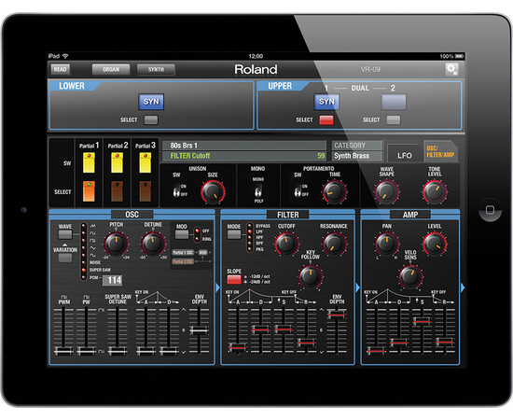Adjust the AMP PAN knob
The image size is (513, 420).
(x=387, y=244)
